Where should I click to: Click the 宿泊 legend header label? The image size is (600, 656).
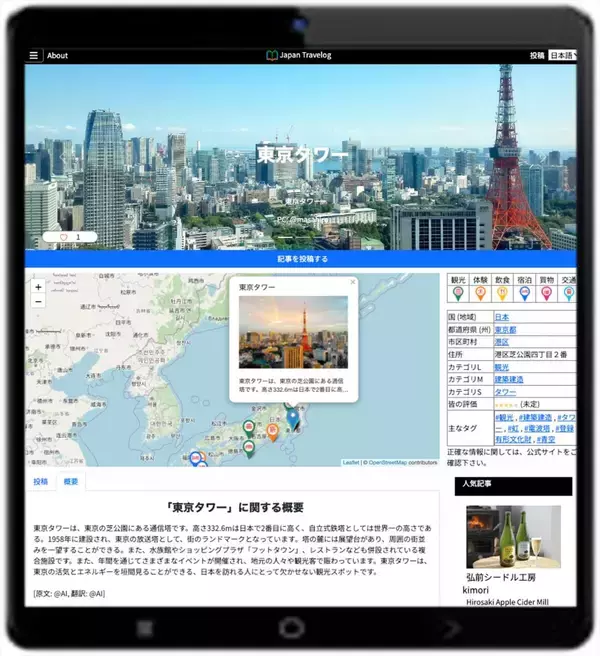[x=524, y=280]
